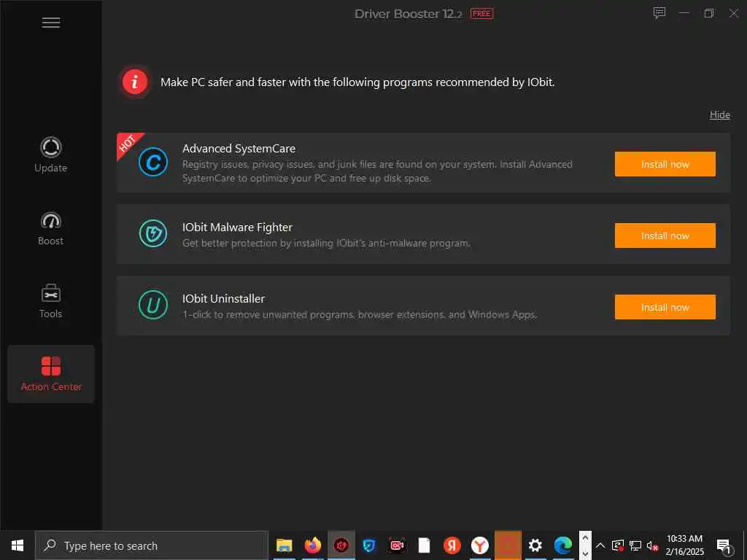
Task: Open File Explorer from the taskbar
Action: coord(285,545)
